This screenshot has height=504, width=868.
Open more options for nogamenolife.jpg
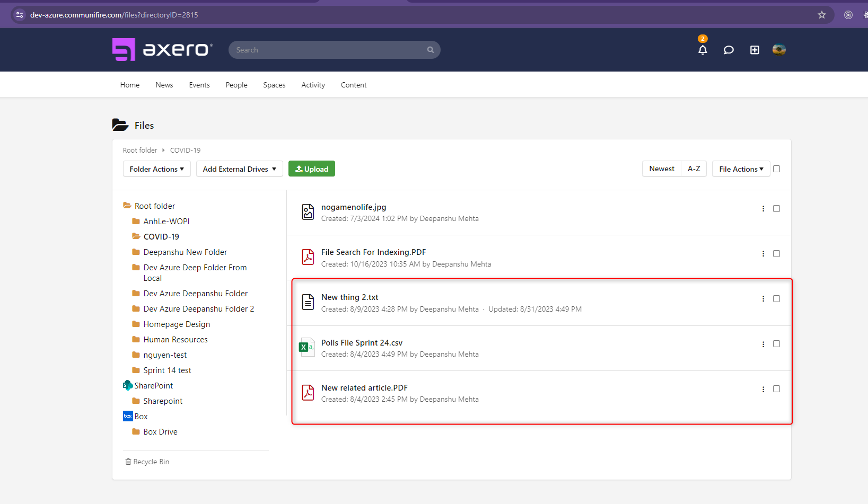(764, 209)
